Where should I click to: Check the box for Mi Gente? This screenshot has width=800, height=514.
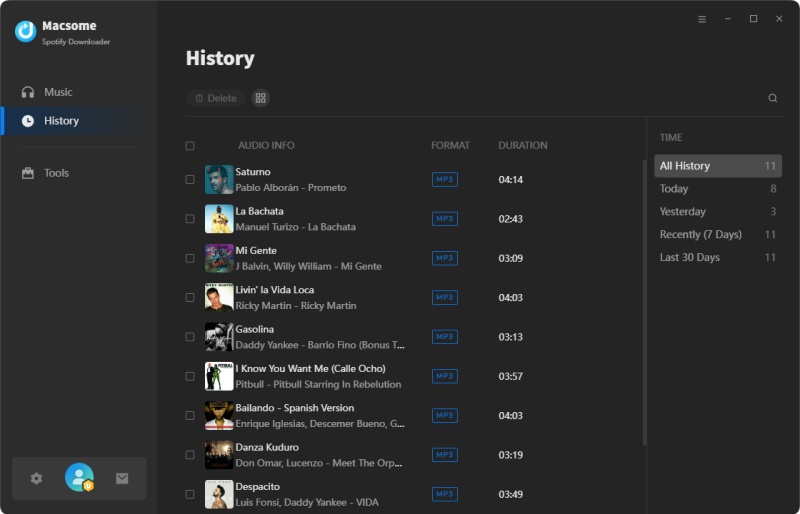pos(190,258)
